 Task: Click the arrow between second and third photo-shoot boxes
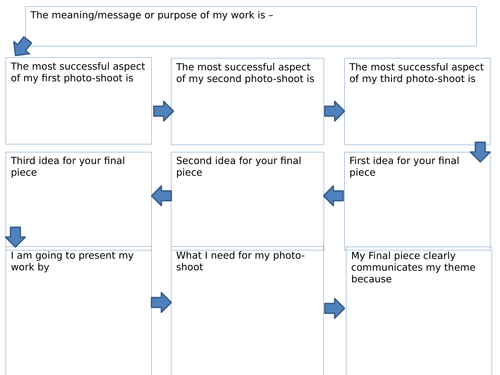click(x=334, y=111)
